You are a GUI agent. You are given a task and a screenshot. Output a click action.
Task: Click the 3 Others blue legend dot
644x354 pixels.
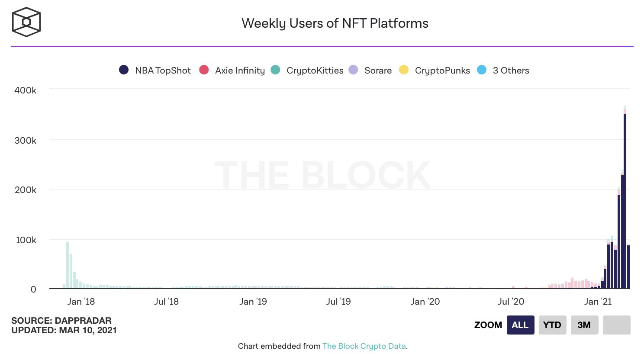pos(482,70)
